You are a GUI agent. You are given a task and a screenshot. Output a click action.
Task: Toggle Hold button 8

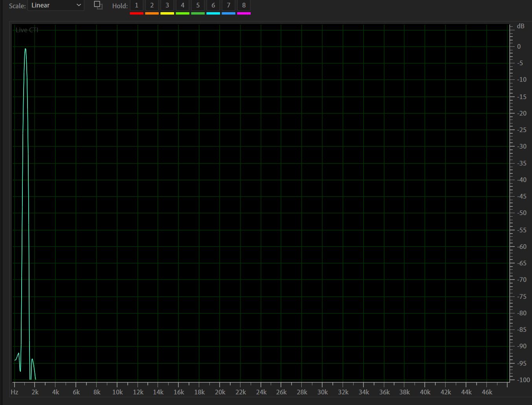(244, 5)
